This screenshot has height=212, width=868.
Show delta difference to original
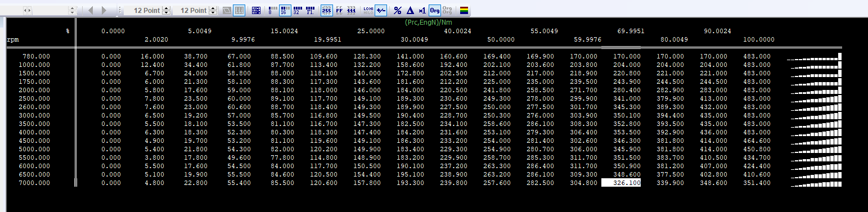point(410,10)
